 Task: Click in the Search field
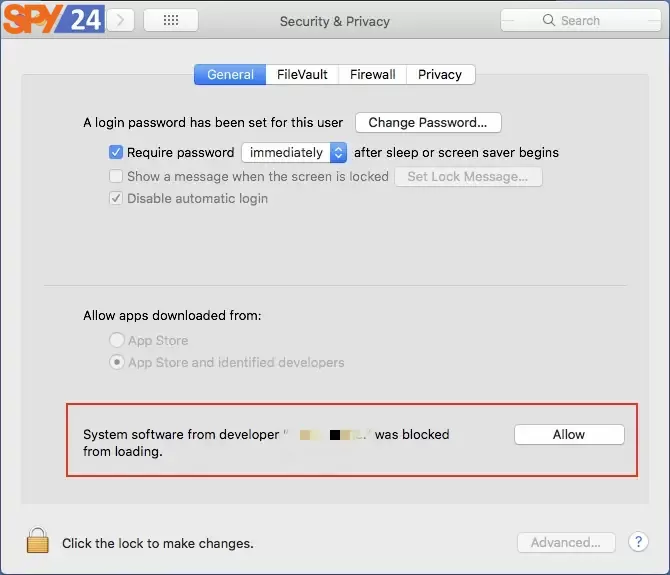click(581, 20)
